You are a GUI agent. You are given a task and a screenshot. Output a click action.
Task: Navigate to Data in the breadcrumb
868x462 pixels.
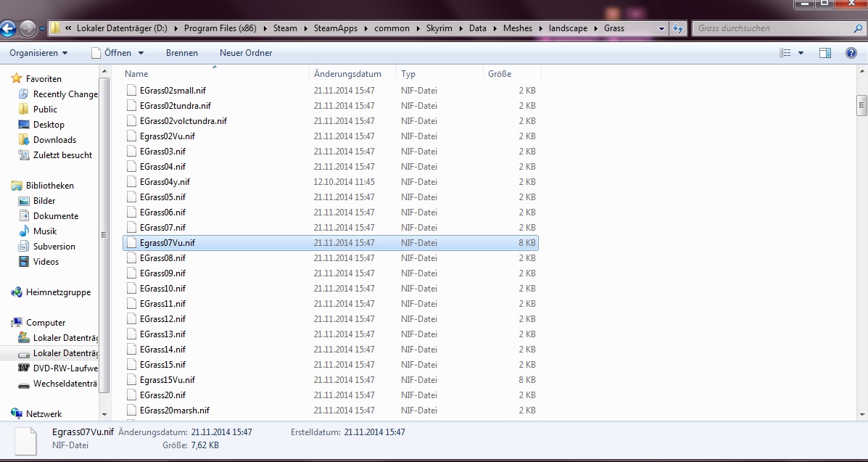pyautogui.click(x=478, y=28)
